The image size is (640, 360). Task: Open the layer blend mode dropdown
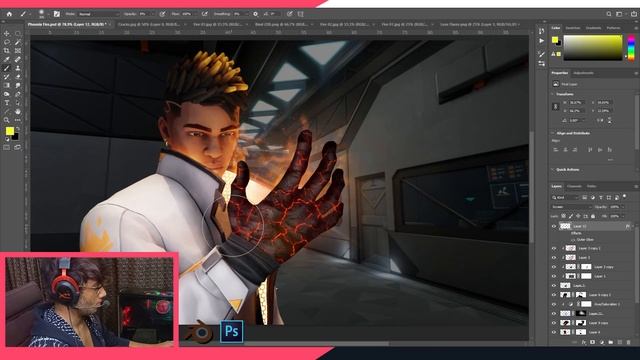tap(571, 207)
